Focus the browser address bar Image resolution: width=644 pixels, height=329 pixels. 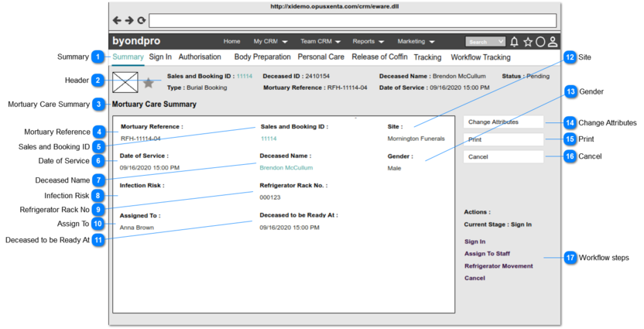coord(353,21)
